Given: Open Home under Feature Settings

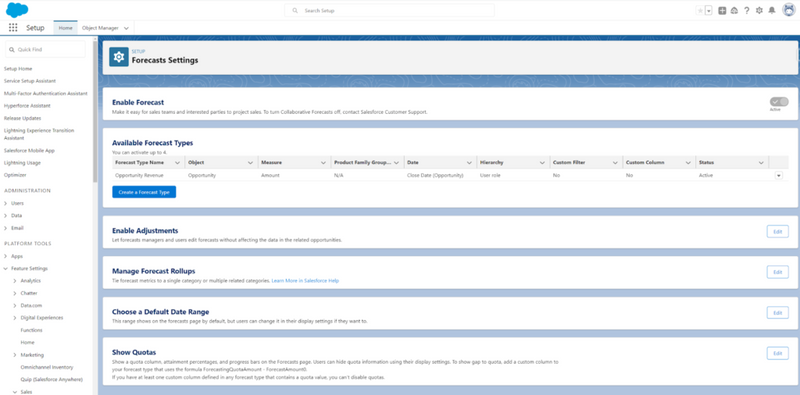Looking at the screenshot, I should (28, 342).
